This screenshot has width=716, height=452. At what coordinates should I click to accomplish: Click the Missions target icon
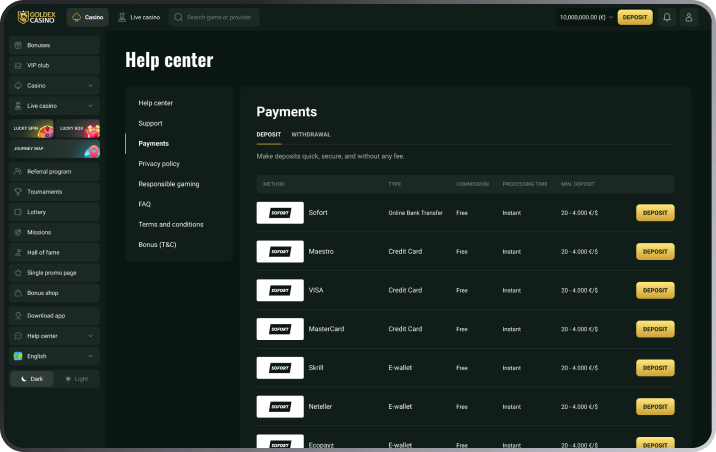coord(18,232)
